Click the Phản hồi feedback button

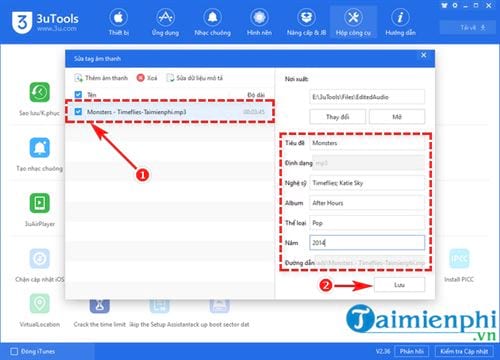411,351
